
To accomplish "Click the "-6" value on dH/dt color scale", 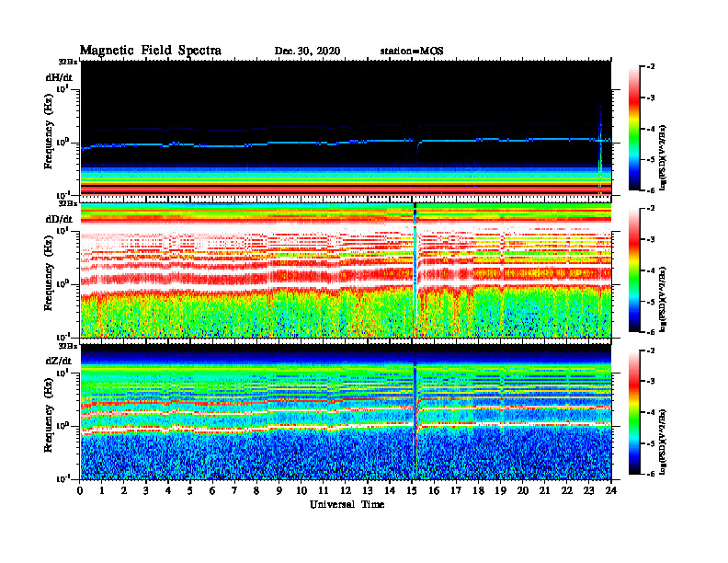I will click(x=651, y=190).
